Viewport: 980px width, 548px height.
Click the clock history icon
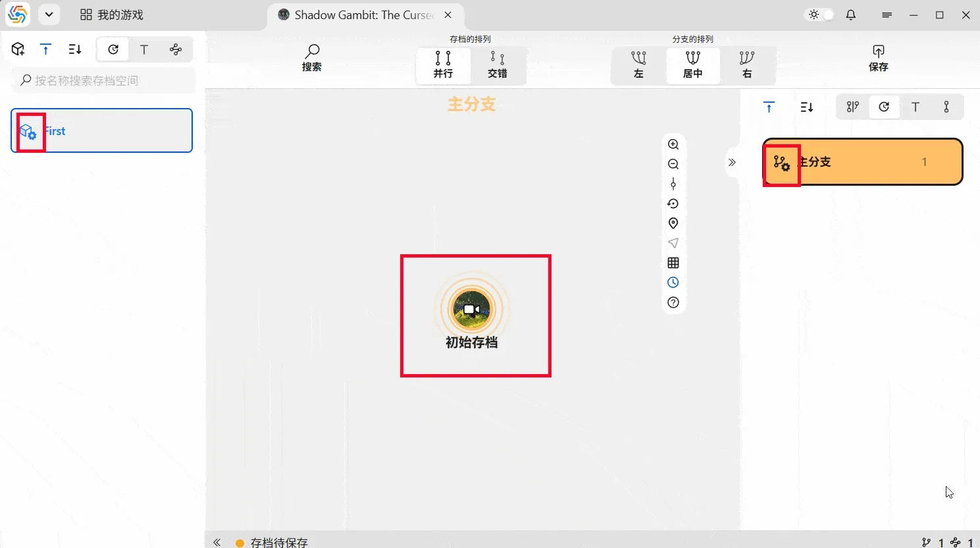coord(673,283)
